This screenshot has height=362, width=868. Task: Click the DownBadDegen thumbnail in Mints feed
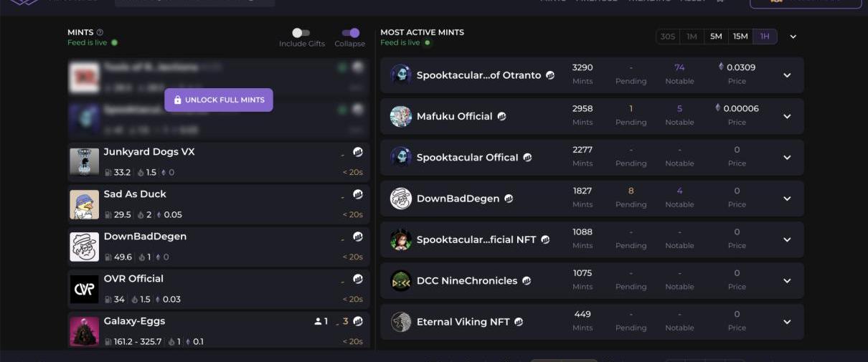pos(84,247)
